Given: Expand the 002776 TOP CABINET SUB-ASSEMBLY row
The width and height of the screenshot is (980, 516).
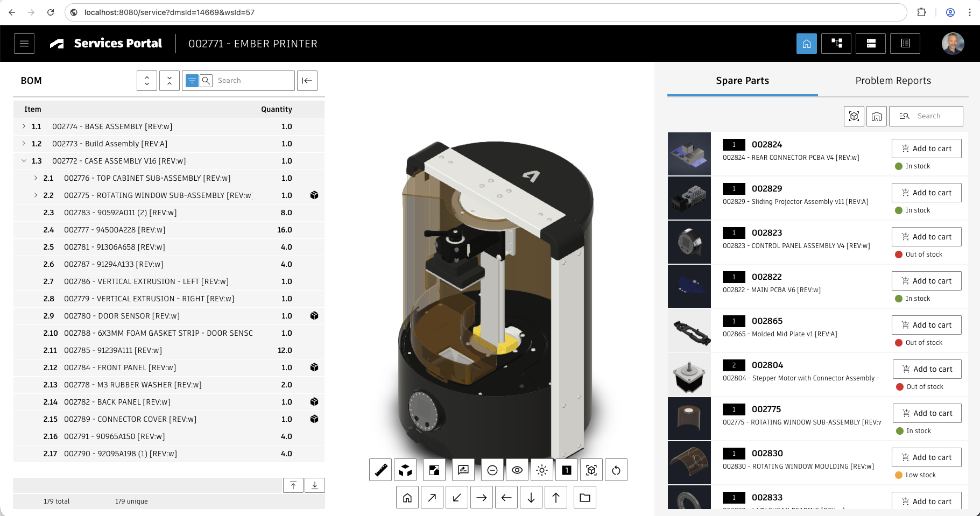Looking at the screenshot, I should pos(36,178).
